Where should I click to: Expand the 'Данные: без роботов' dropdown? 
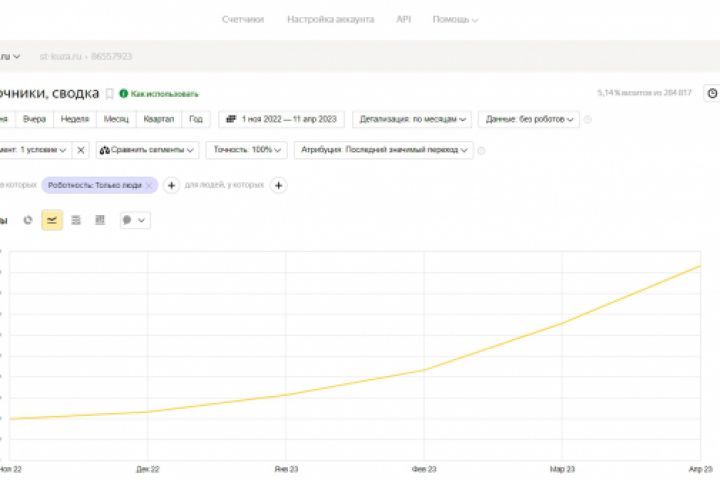[529, 119]
